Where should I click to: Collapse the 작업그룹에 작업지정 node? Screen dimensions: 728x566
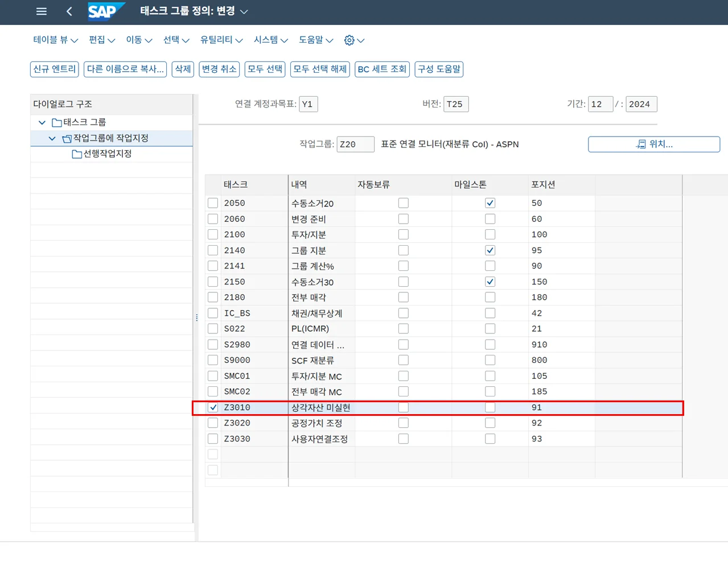[52, 138]
